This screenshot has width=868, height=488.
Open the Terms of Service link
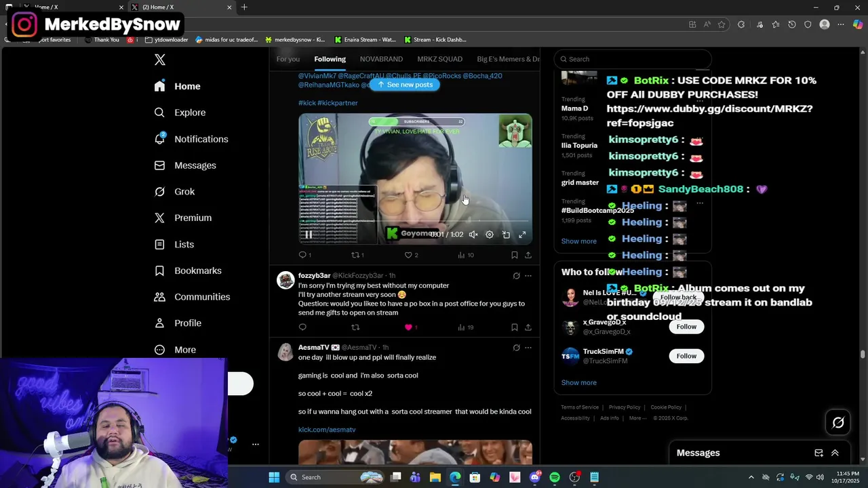point(580,407)
